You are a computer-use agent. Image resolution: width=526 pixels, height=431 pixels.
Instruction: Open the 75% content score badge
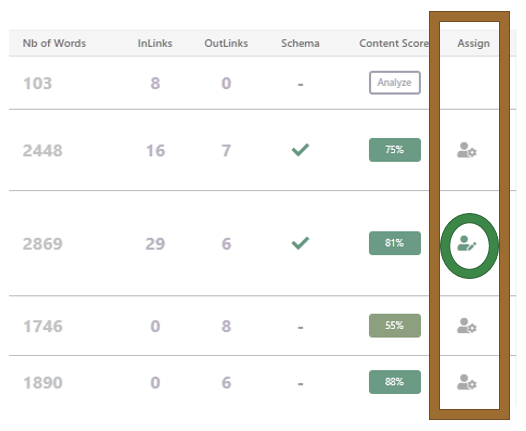coord(394,150)
